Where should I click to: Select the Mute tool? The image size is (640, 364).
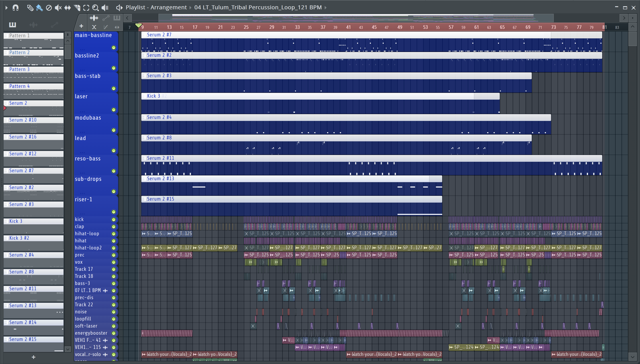[x=58, y=8]
